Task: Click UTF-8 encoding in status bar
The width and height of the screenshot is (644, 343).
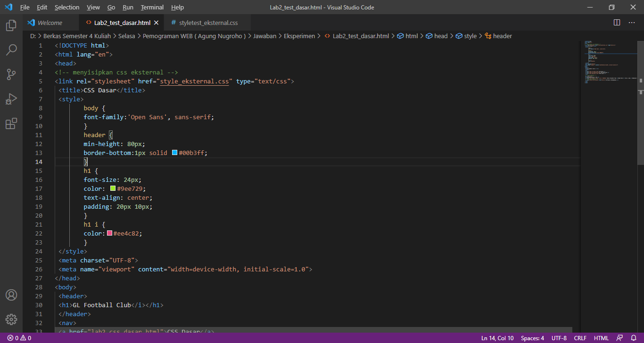Action: (559, 338)
